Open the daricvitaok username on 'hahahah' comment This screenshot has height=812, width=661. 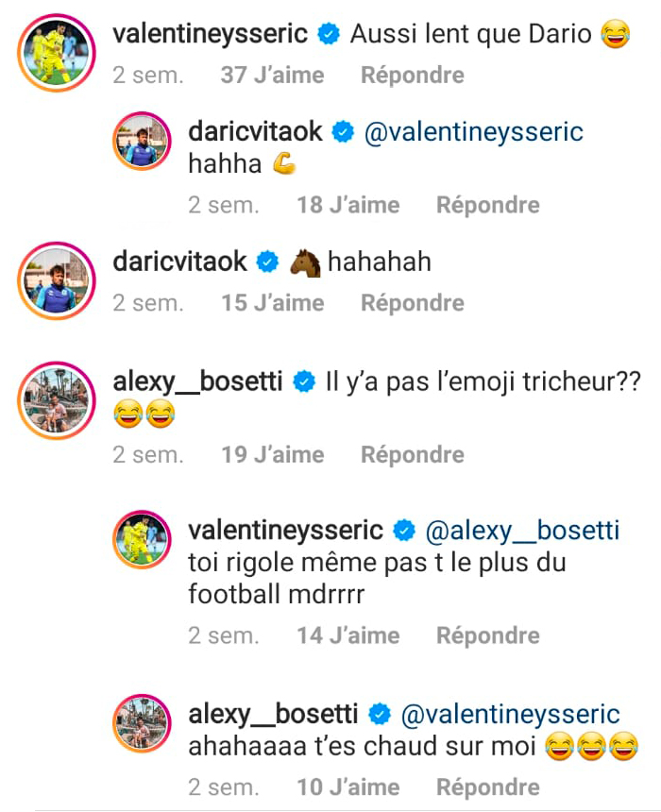(179, 262)
